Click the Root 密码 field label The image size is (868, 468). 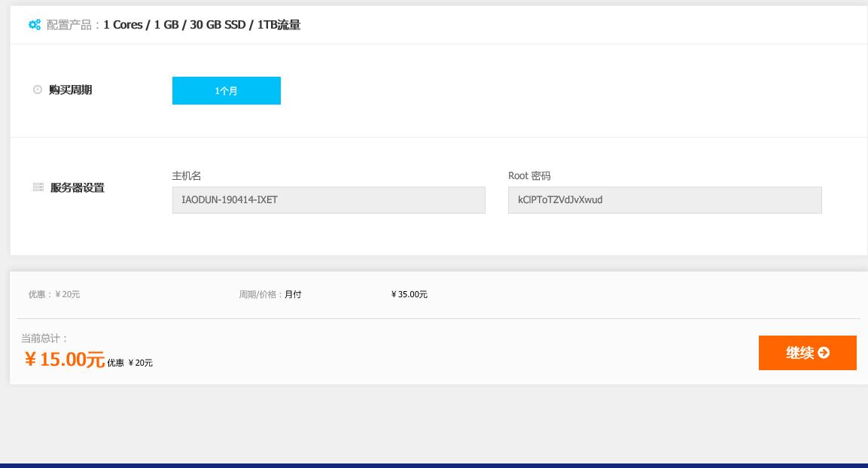[529, 176]
